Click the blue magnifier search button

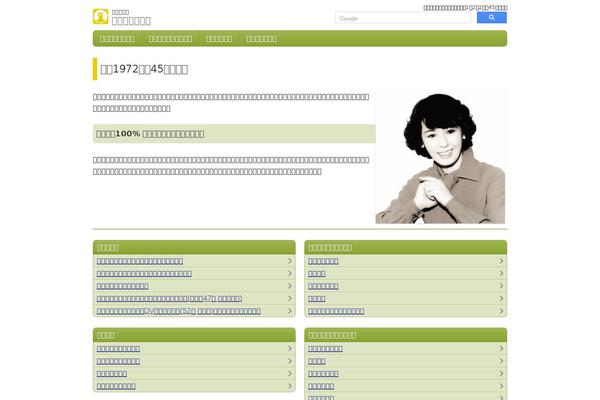coord(492,18)
